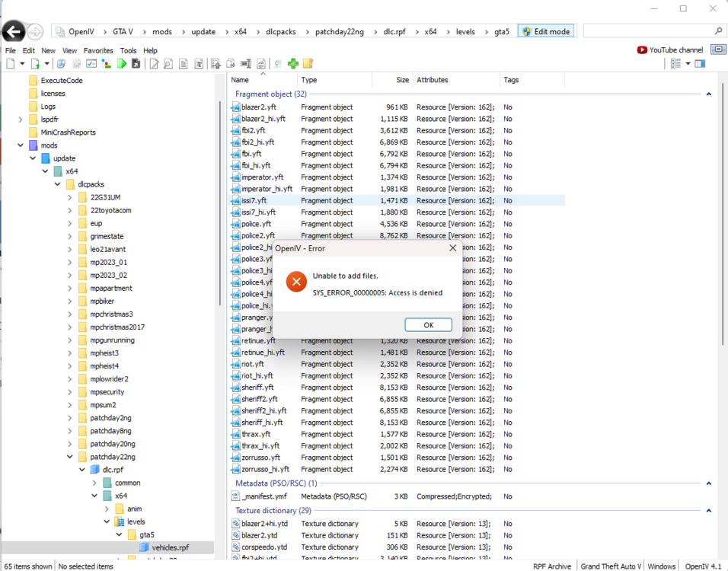Create new folder using yellow folder icon
The width and height of the screenshot is (728, 571).
click(308, 63)
